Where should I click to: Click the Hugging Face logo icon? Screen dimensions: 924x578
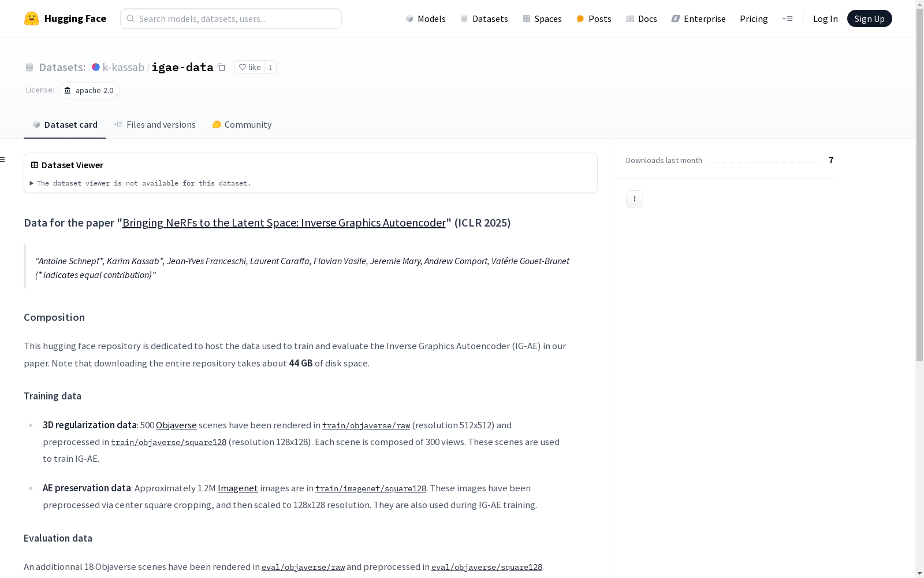coord(32,18)
